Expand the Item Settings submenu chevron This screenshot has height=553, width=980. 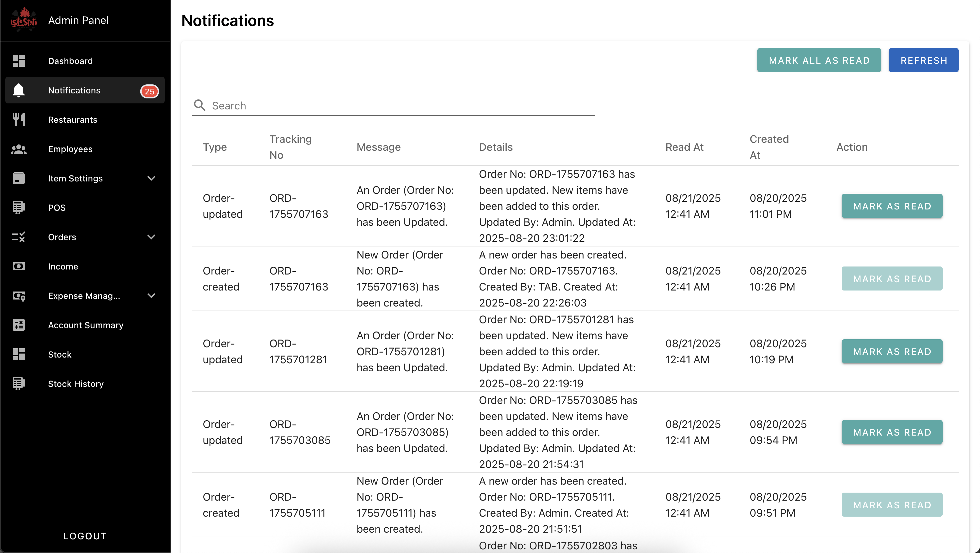(151, 178)
